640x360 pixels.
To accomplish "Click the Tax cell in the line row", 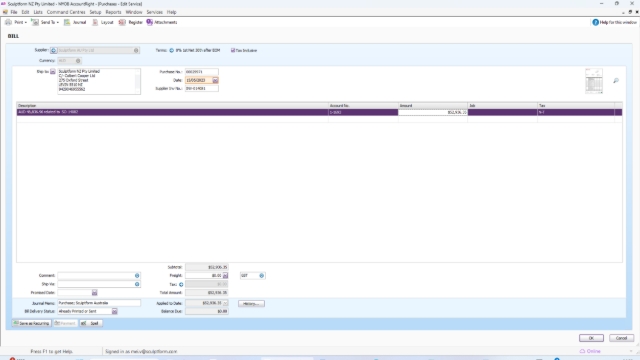I will tap(576, 112).
